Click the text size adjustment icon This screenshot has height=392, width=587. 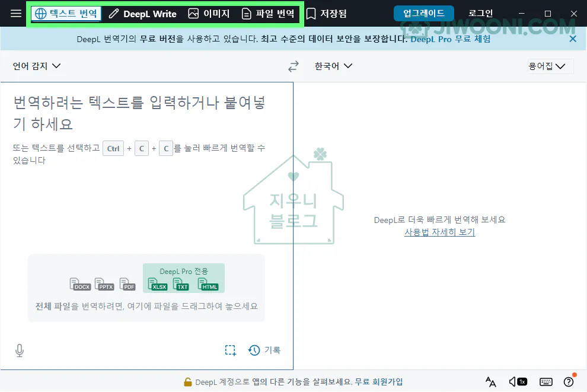(x=490, y=382)
